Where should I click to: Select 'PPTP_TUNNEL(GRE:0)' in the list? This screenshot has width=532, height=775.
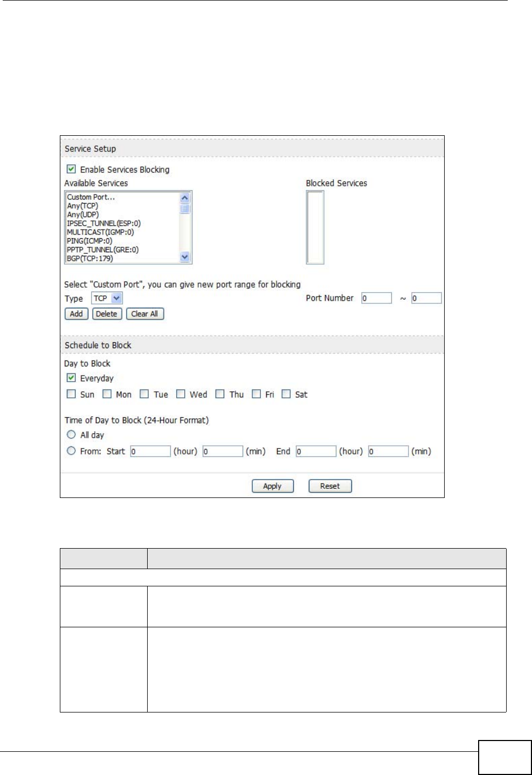pos(103,250)
